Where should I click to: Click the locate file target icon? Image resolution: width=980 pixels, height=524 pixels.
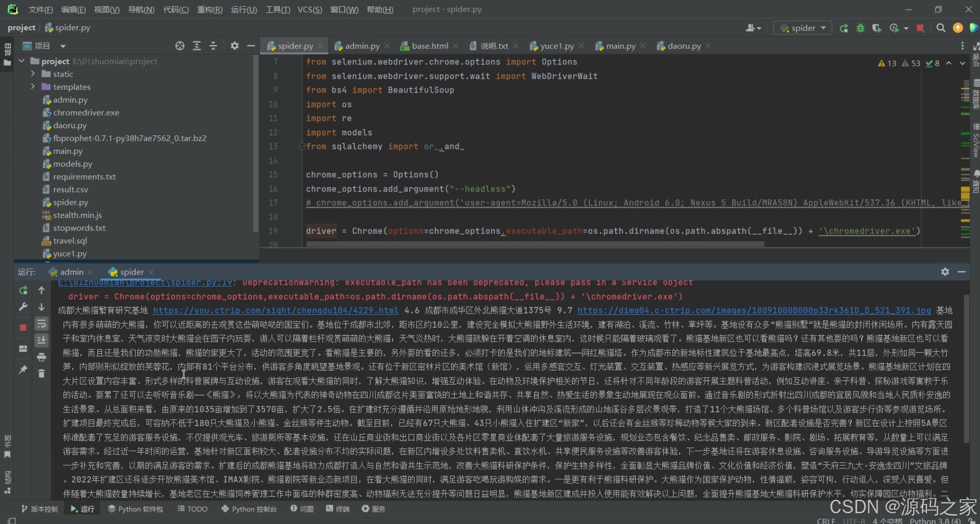point(180,46)
